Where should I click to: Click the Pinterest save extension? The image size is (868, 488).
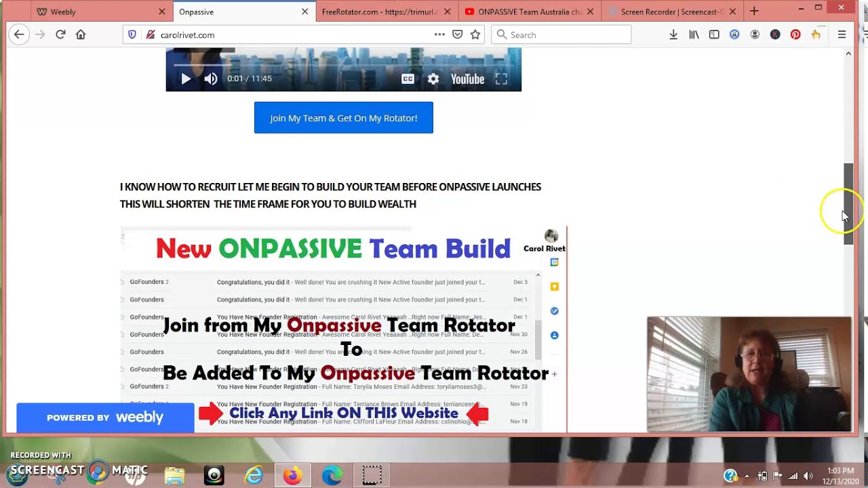coord(795,35)
